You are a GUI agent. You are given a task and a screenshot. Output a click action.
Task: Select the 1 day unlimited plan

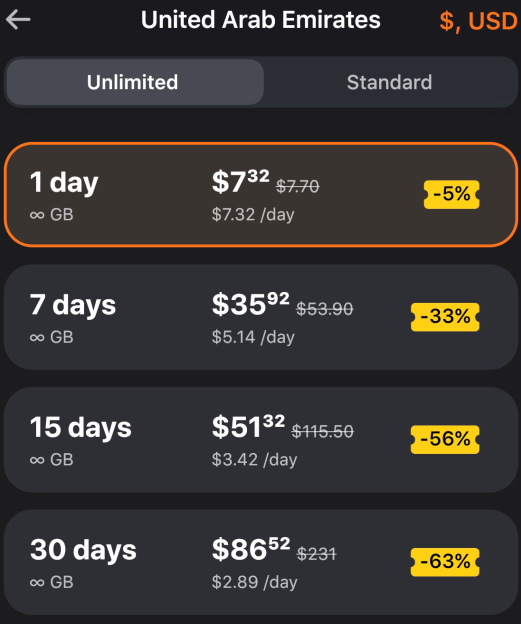point(261,195)
